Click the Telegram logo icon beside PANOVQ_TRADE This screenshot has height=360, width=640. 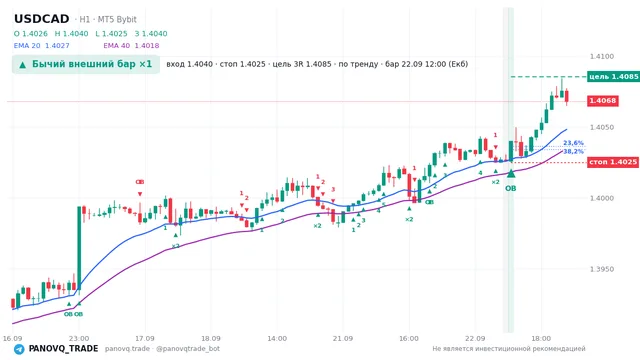pyautogui.click(x=19, y=349)
